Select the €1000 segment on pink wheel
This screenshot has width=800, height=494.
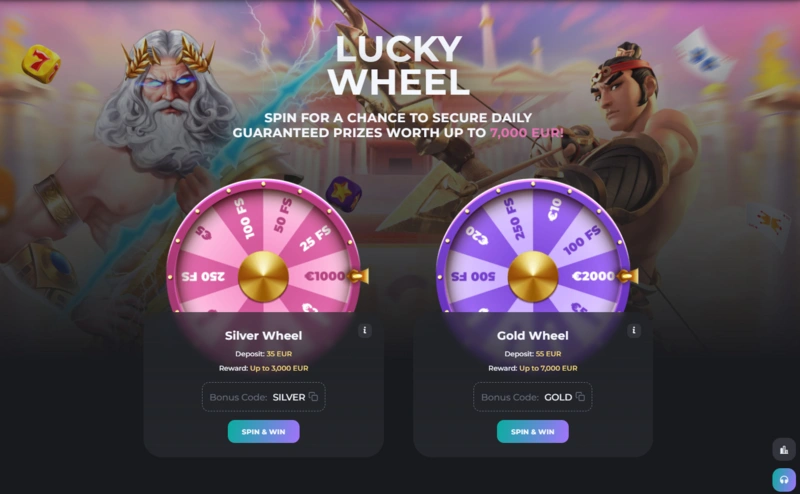[324, 276]
